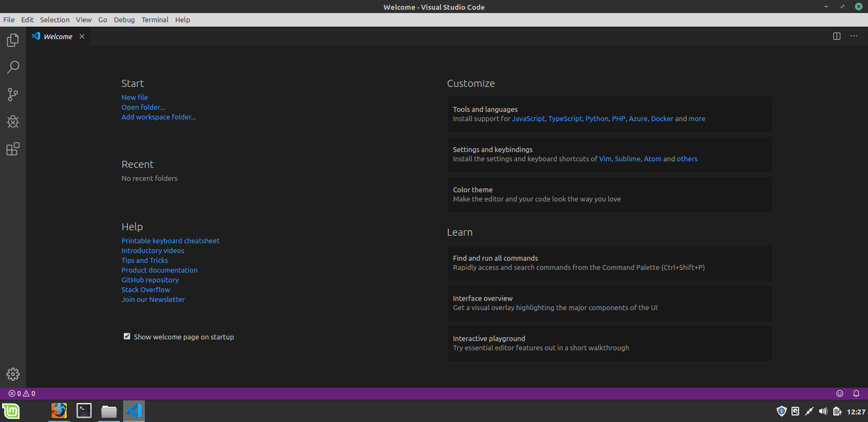The height and width of the screenshot is (422, 868).
Task: Open the Explorer view in activity bar
Action: point(13,40)
